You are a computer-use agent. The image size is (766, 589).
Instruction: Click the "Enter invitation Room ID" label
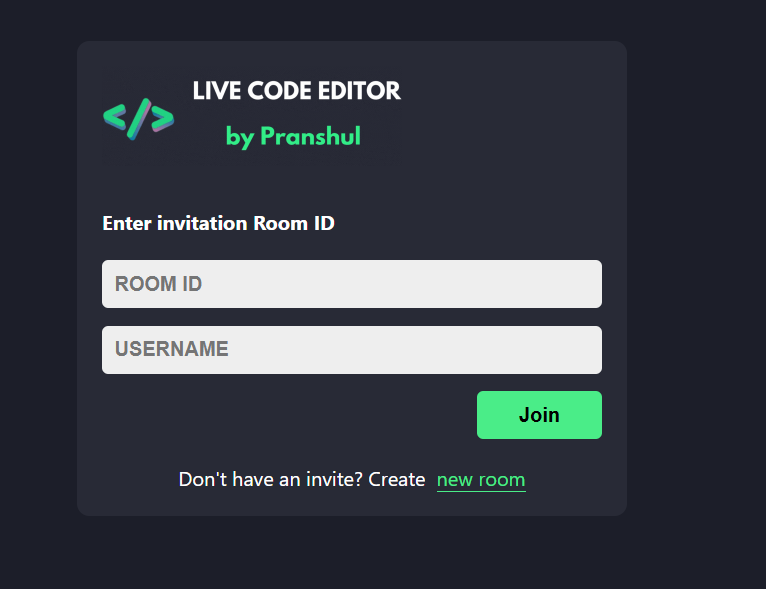pyautogui.click(x=218, y=223)
